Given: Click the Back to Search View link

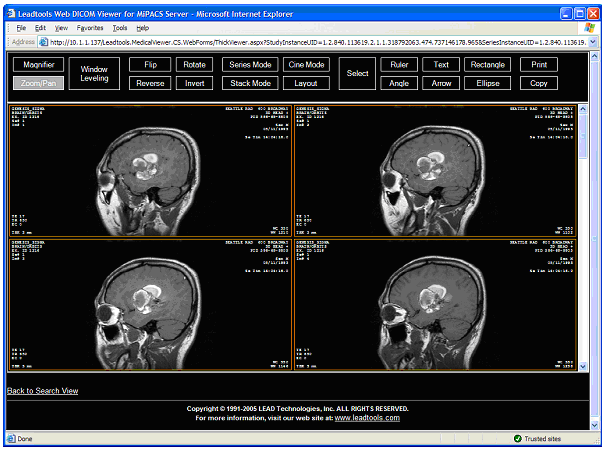Looking at the screenshot, I should coord(42,390).
